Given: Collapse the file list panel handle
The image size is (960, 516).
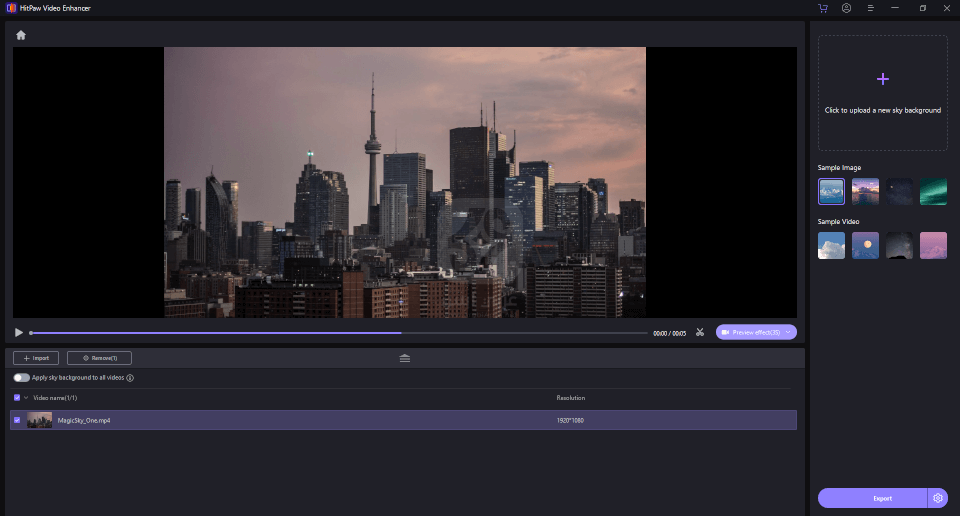Looking at the screenshot, I should pyautogui.click(x=405, y=358).
